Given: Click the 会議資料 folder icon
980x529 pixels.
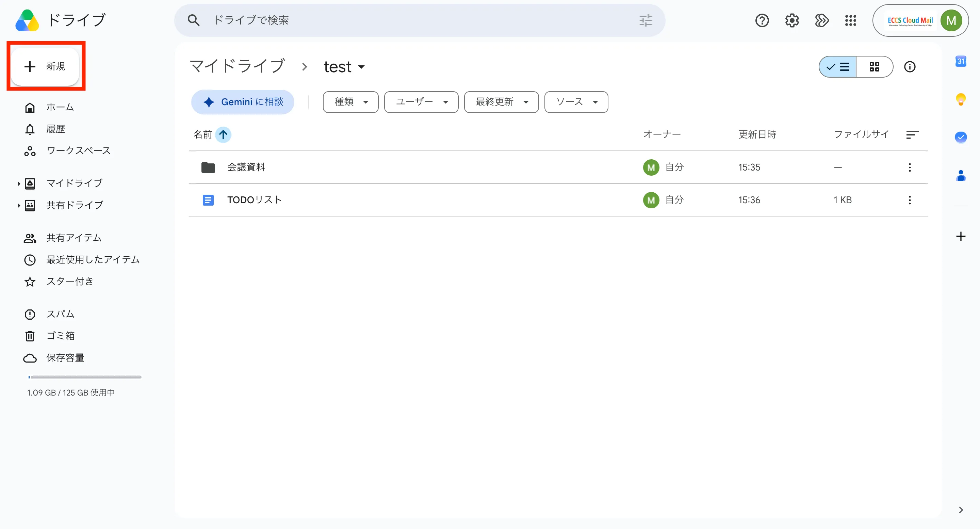Looking at the screenshot, I should click(x=208, y=167).
